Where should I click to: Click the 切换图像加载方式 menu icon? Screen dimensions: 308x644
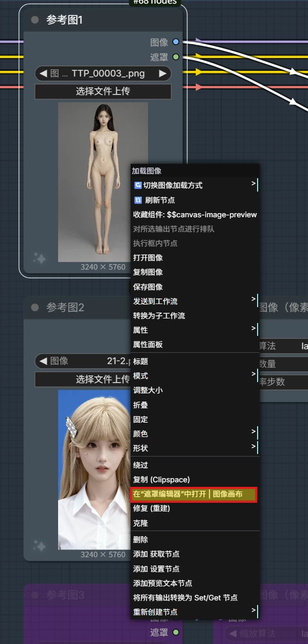point(137,185)
